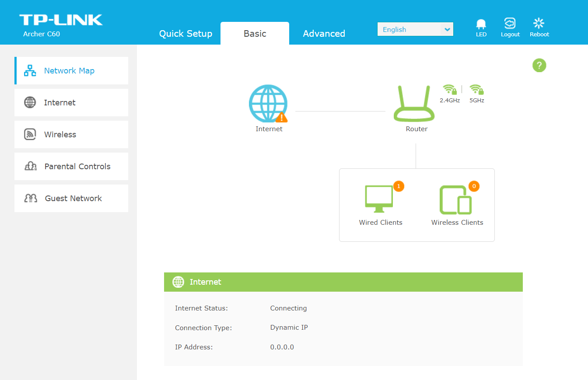Select the Router icon in network map
The width and height of the screenshot is (588, 380).
click(414, 104)
